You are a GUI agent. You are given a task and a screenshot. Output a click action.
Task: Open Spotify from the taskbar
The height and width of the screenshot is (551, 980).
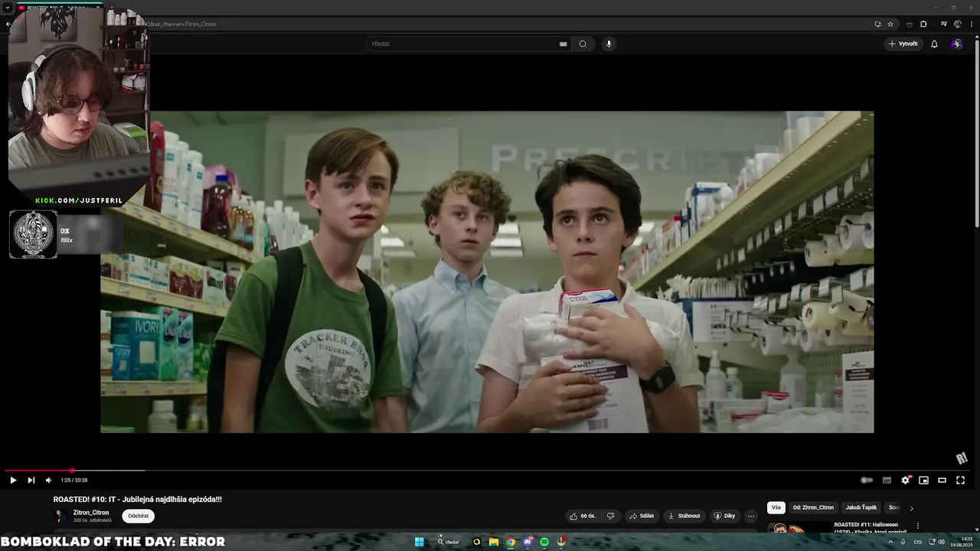click(544, 542)
